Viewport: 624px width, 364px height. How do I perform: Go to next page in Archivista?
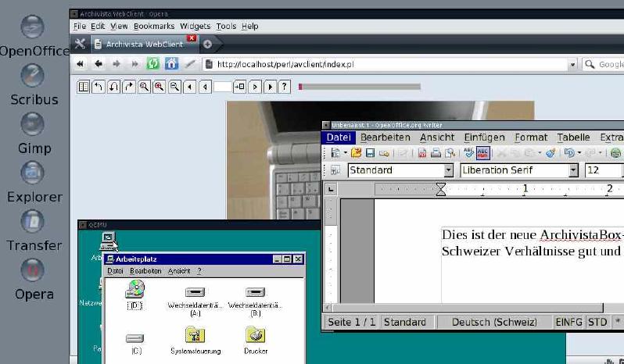point(255,87)
